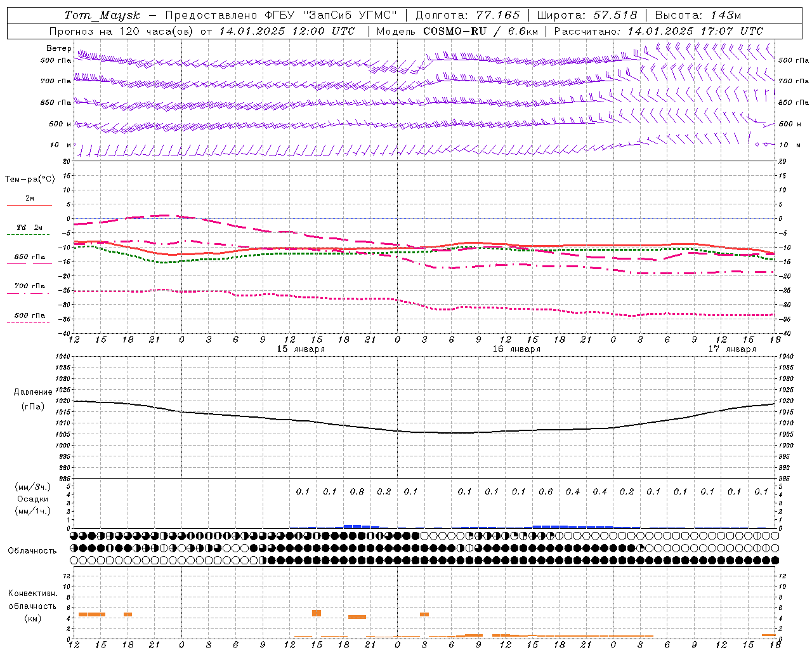Click the latitude value 57.518
Screen dimensions: 812x650
615,15
